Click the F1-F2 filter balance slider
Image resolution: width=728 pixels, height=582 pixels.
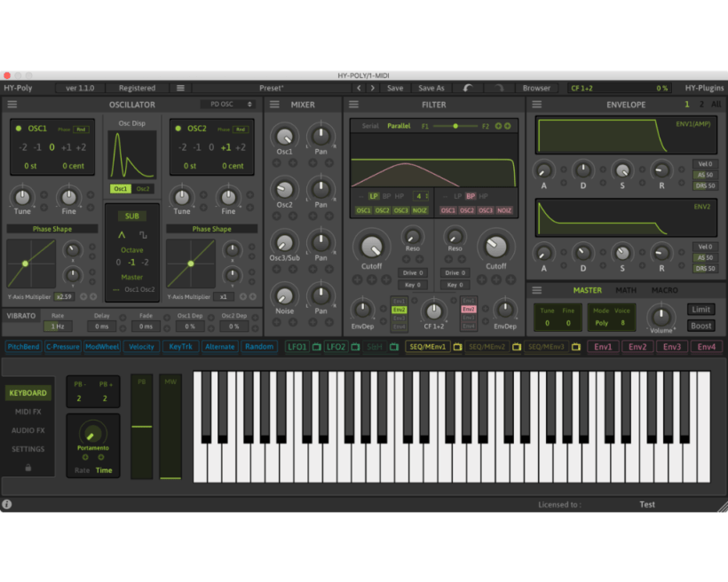point(456,126)
